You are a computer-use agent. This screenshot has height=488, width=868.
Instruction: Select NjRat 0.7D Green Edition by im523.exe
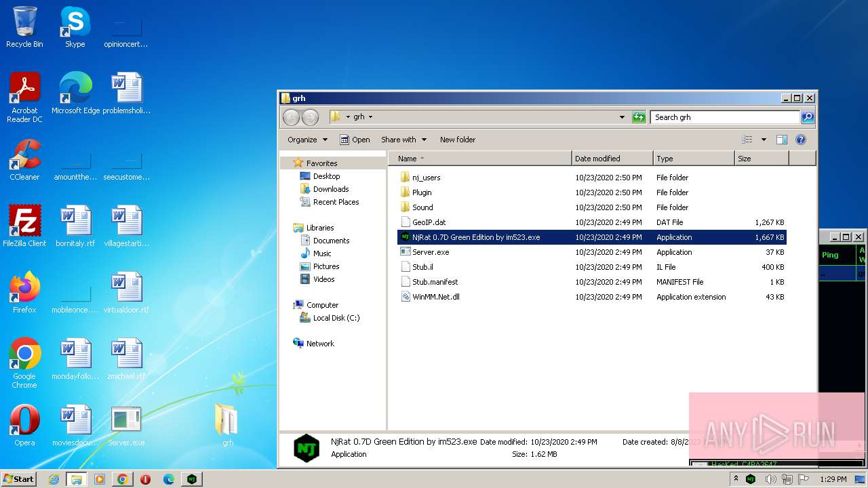click(x=591, y=237)
